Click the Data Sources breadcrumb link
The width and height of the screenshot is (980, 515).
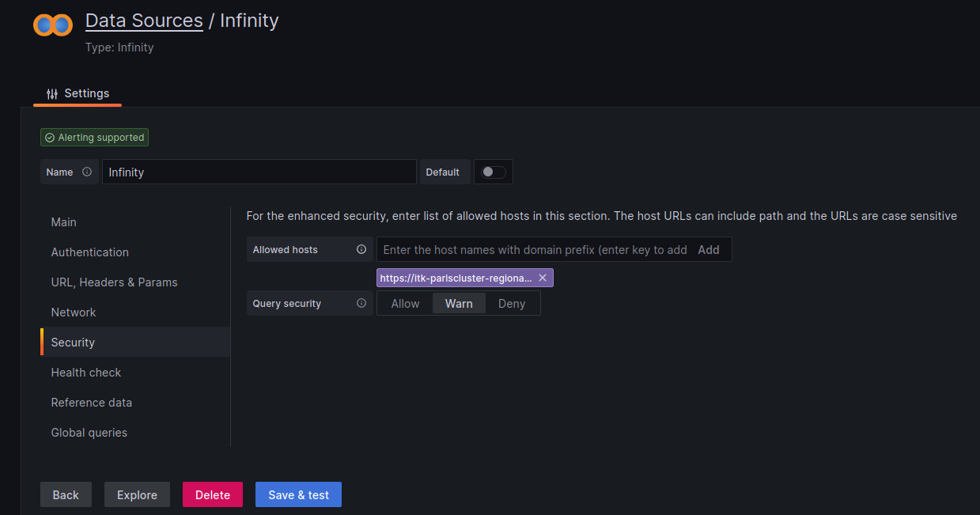tap(144, 21)
